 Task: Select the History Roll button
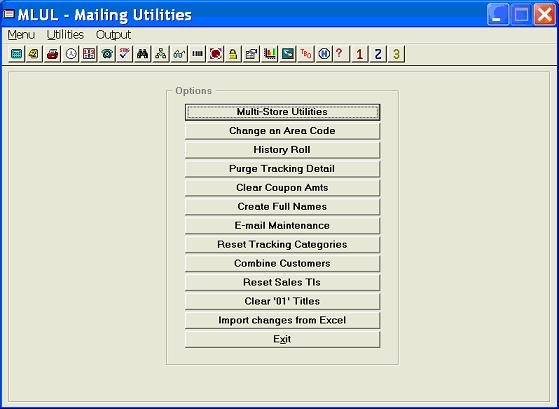click(x=282, y=150)
